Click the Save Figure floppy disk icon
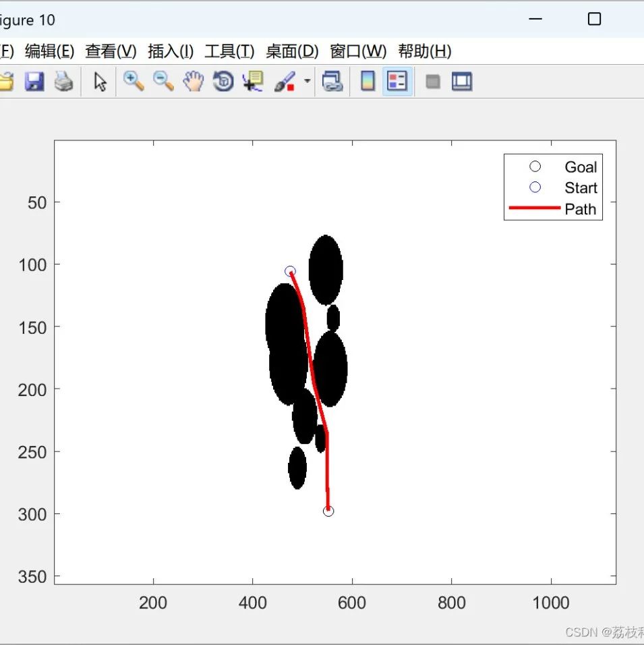Image resolution: width=644 pixels, height=645 pixels. click(x=34, y=82)
